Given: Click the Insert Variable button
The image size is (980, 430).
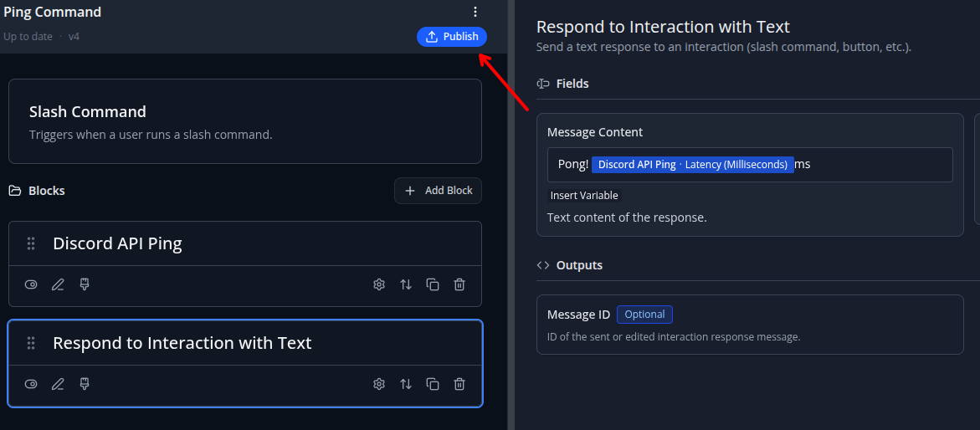Looking at the screenshot, I should pos(584,196).
